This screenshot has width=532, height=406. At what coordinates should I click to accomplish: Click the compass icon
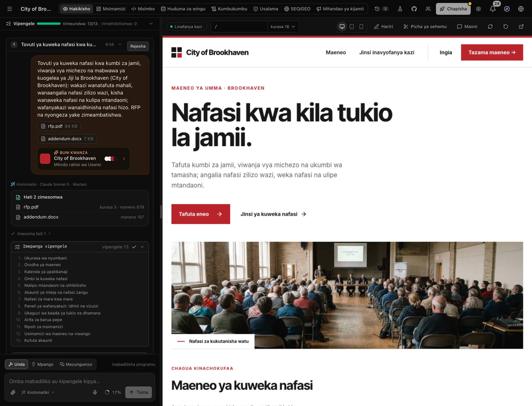click(x=507, y=9)
